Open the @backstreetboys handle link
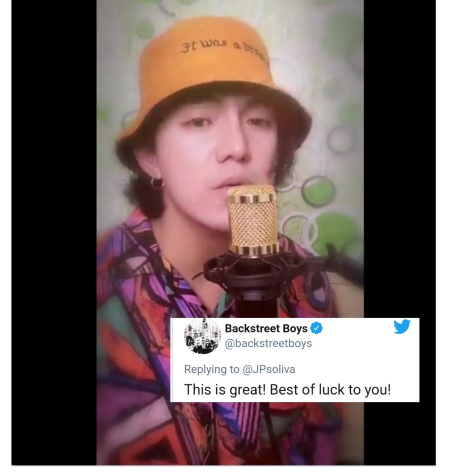The width and height of the screenshot is (476, 476). 268,344
